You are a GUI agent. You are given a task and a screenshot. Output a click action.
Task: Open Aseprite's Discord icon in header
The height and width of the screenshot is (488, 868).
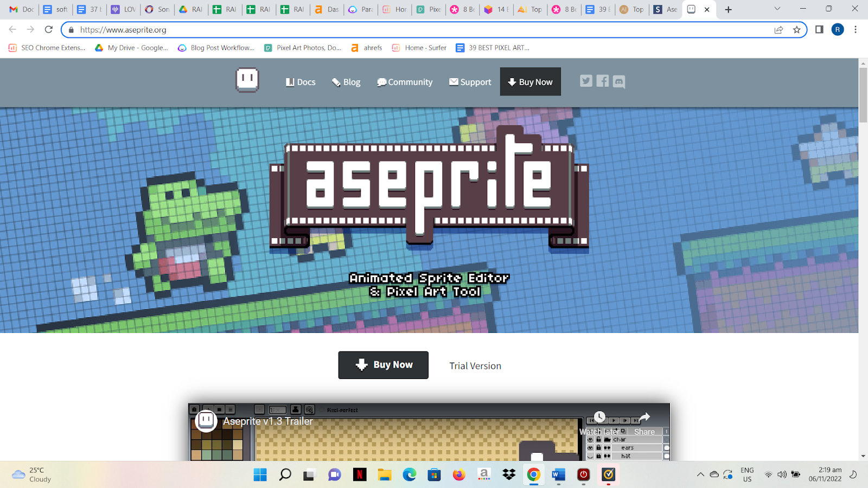(619, 82)
